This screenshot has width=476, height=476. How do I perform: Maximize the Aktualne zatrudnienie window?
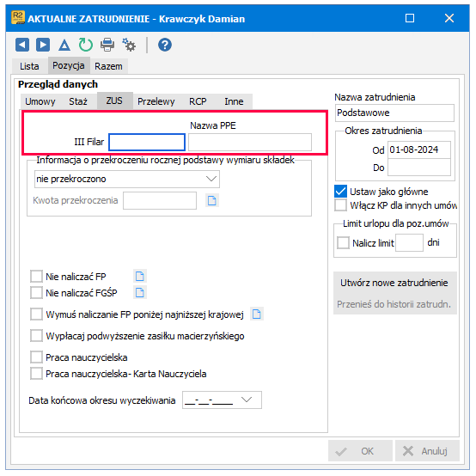(410, 18)
